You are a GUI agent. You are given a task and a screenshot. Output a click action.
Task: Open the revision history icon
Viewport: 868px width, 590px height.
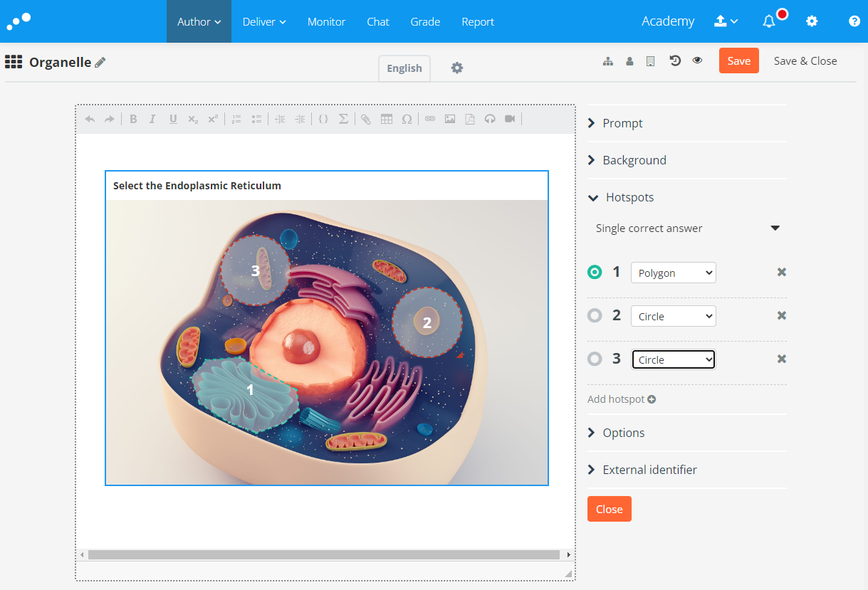pos(675,61)
